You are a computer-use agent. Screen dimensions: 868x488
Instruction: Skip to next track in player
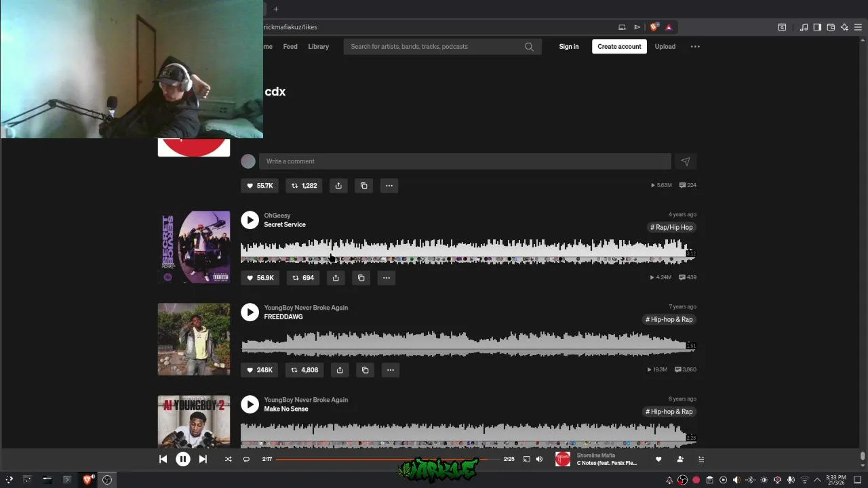tap(203, 459)
